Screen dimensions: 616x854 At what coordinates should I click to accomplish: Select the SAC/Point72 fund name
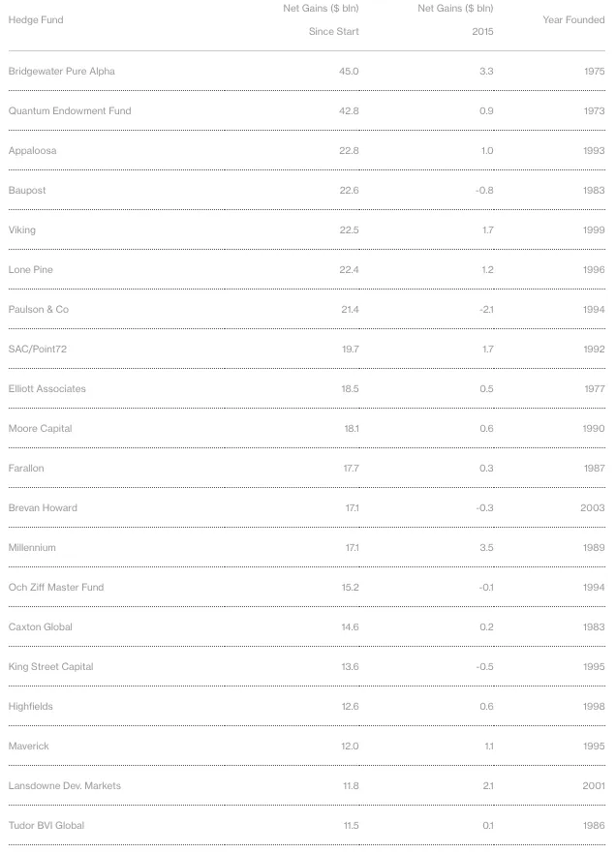38,350
